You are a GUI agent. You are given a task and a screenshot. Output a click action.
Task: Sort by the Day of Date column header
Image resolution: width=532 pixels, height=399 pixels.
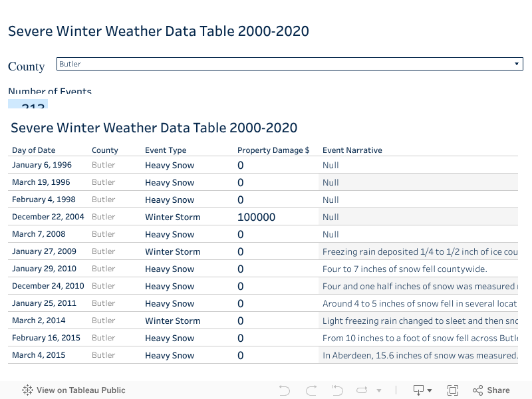tap(33, 150)
